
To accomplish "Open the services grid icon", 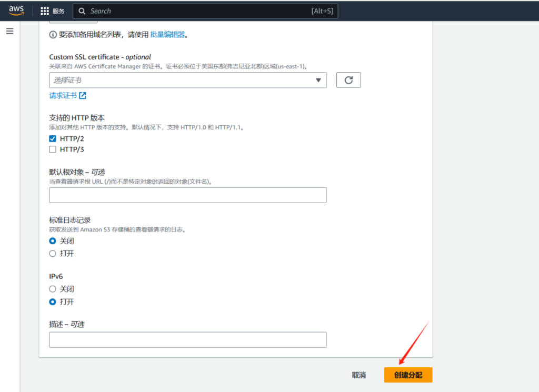I will pos(45,11).
